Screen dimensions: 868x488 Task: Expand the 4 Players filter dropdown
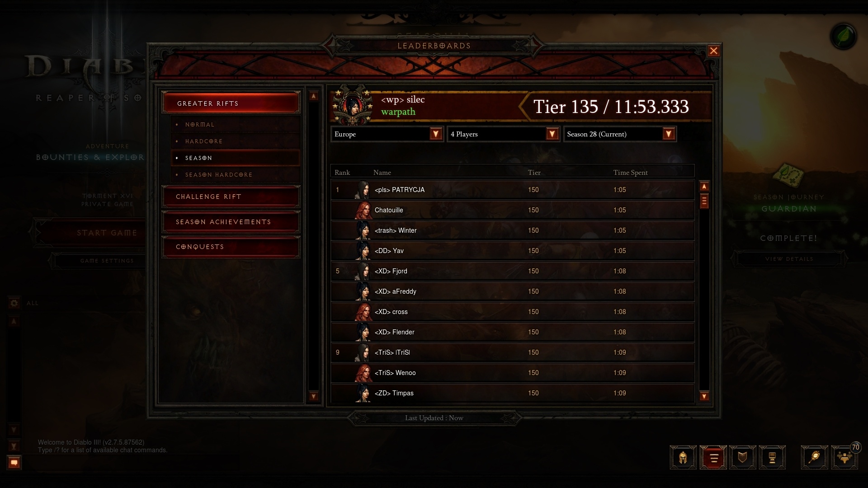pos(552,133)
